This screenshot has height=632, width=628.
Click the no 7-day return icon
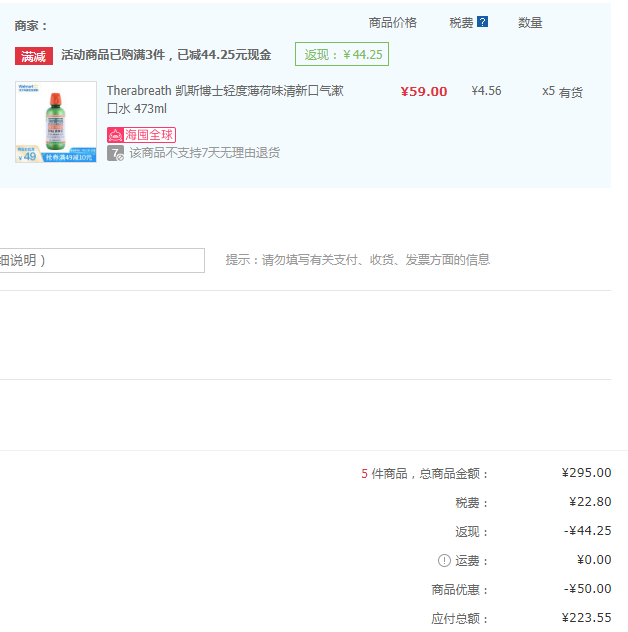(x=115, y=153)
